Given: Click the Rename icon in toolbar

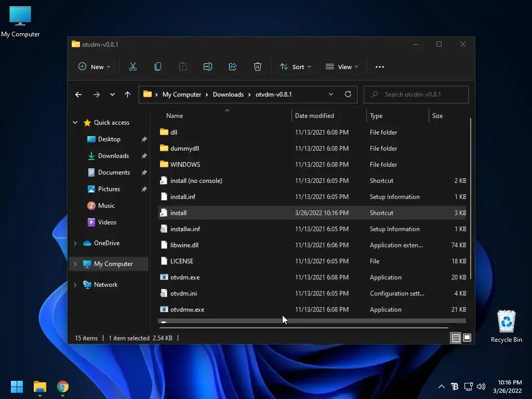Looking at the screenshot, I should [x=208, y=66].
